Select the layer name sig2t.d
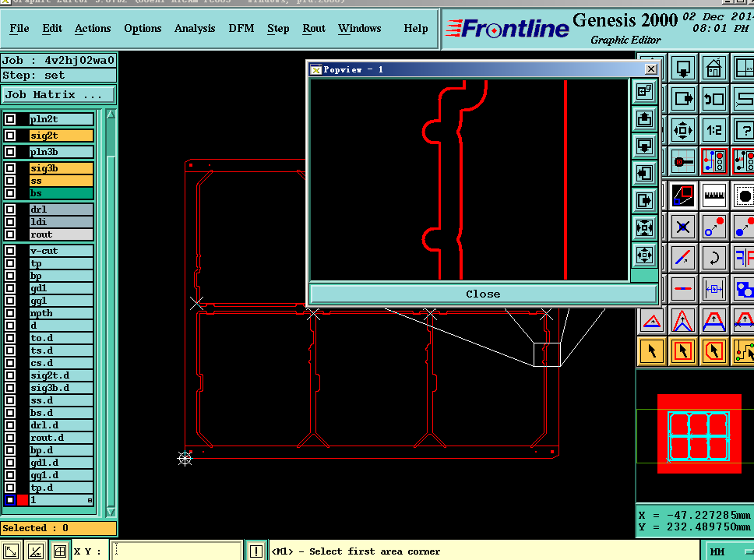The width and height of the screenshot is (754, 560). point(61,375)
